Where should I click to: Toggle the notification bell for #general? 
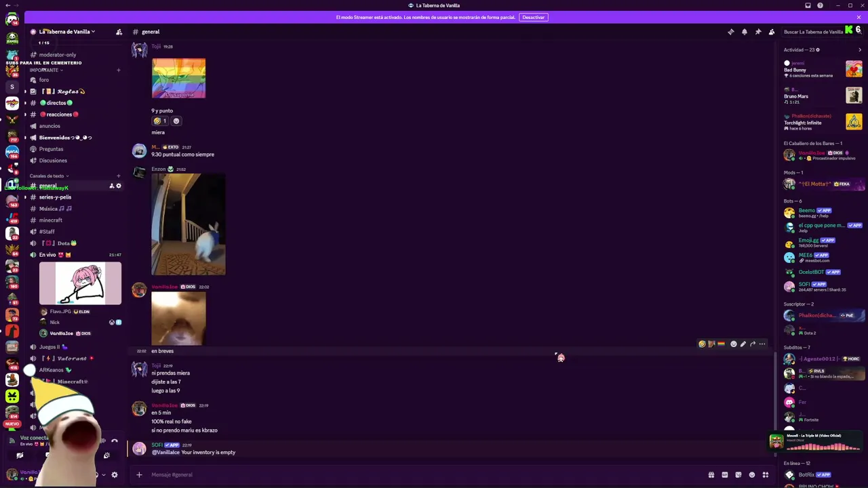pos(744,32)
